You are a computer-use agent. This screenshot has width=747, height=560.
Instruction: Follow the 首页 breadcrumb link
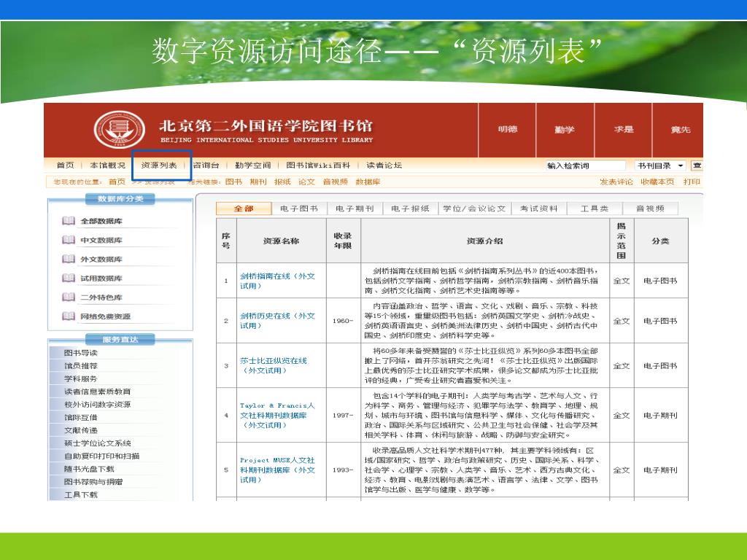pyautogui.click(x=117, y=182)
